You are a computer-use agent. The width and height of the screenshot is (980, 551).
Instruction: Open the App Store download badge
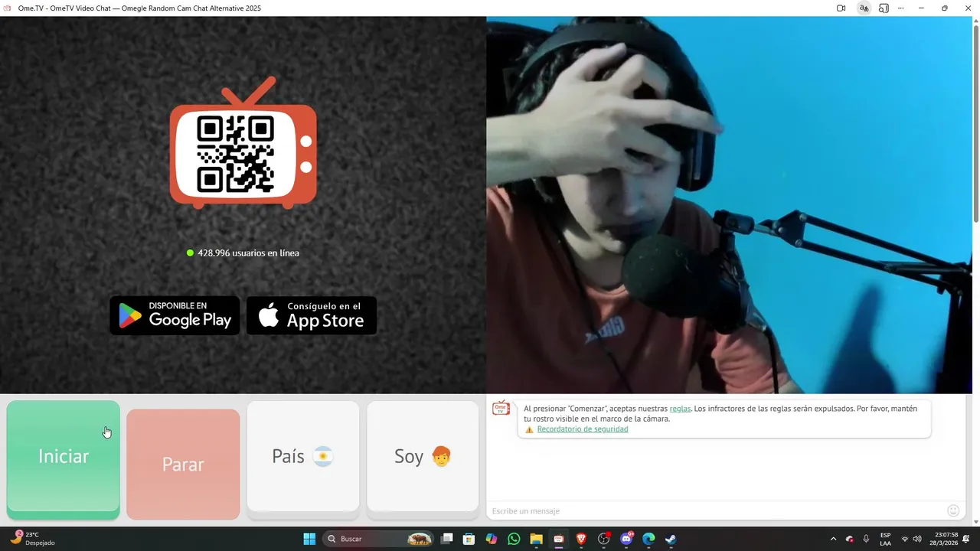312,315
